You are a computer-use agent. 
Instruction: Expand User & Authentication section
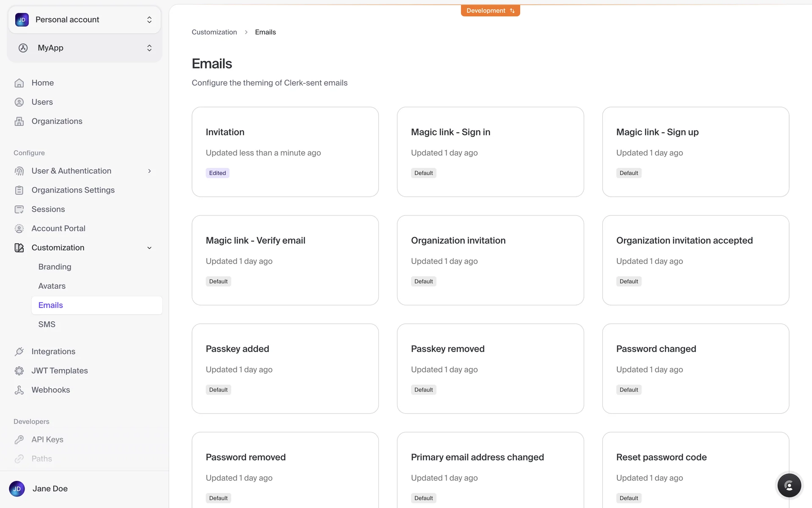[x=149, y=171]
